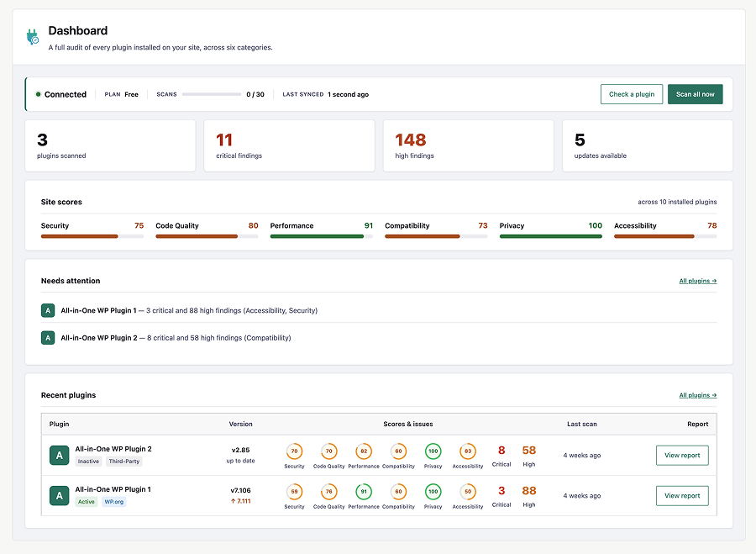Select the 11 critical findings card
Screen dimensions: 756x554
point(289,145)
